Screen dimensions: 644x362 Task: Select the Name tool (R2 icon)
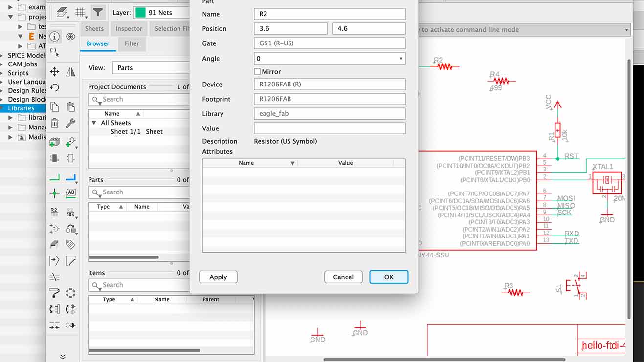tap(54, 212)
